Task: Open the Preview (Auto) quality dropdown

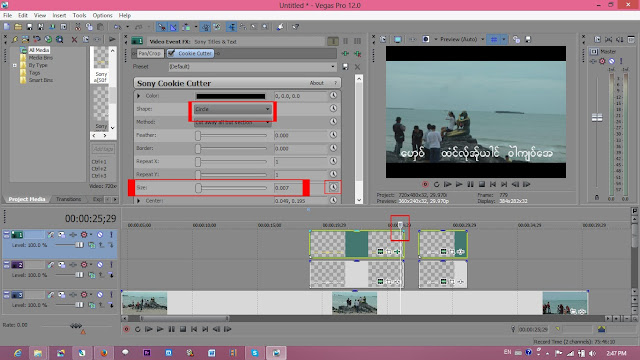Action: (482, 40)
